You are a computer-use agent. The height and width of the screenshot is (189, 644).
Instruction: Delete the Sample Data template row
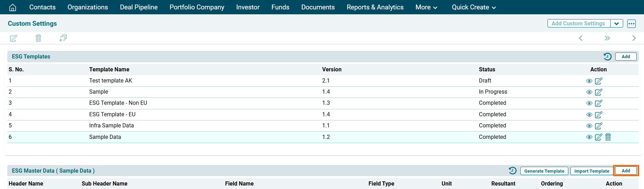click(x=608, y=137)
